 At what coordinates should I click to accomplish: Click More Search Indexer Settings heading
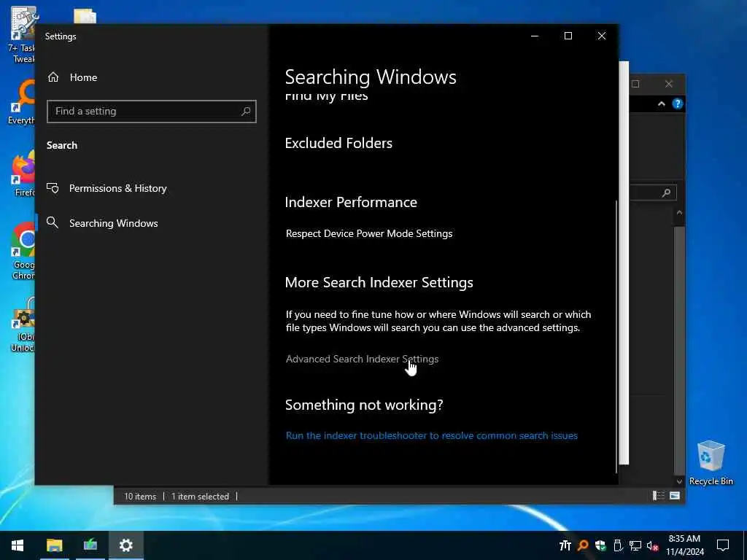point(379,282)
